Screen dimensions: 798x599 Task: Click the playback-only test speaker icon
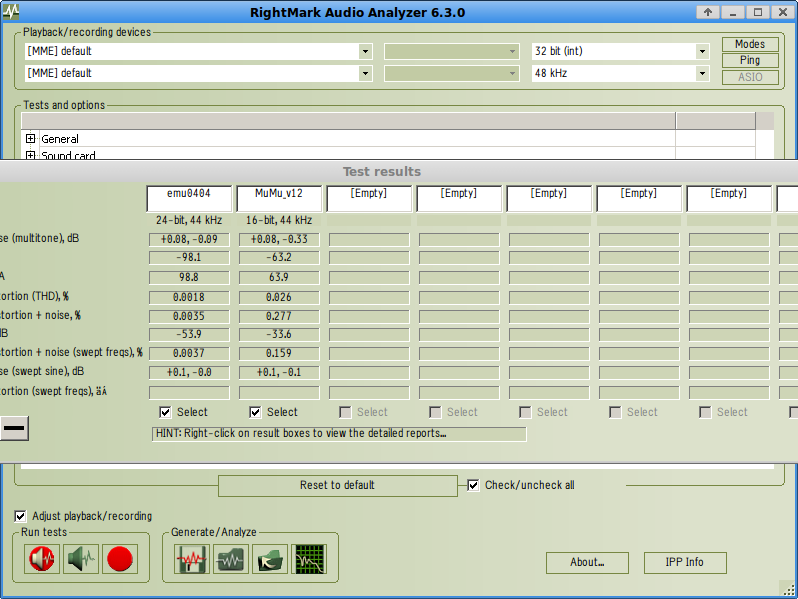click(42, 559)
